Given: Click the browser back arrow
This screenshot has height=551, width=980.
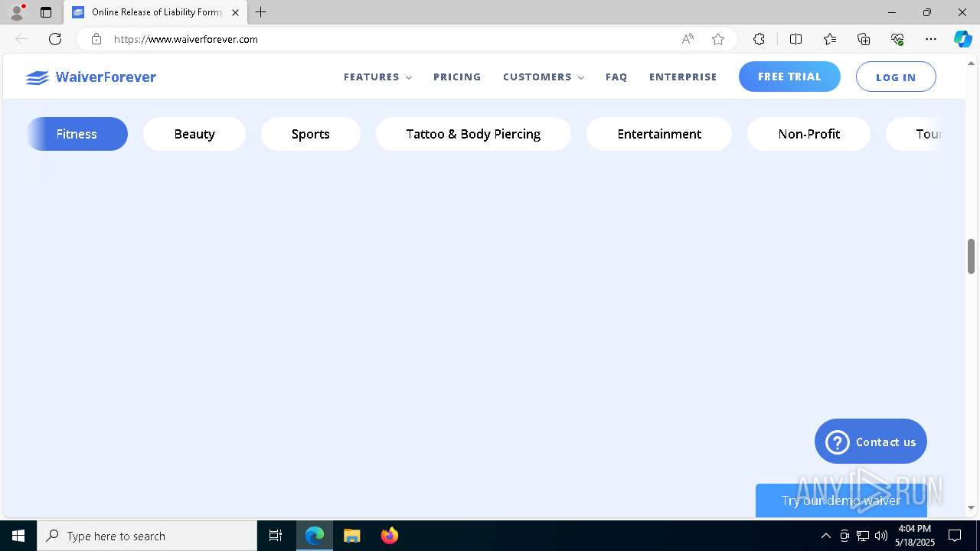Looking at the screenshot, I should pyautogui.click(x=21, y=39).
